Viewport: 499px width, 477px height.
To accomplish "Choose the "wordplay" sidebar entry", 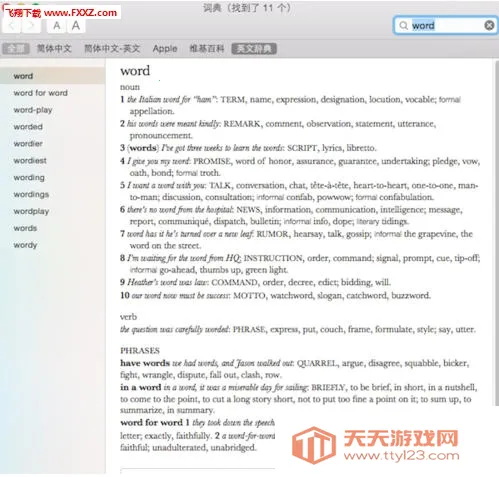I will (x=53, y=211).
